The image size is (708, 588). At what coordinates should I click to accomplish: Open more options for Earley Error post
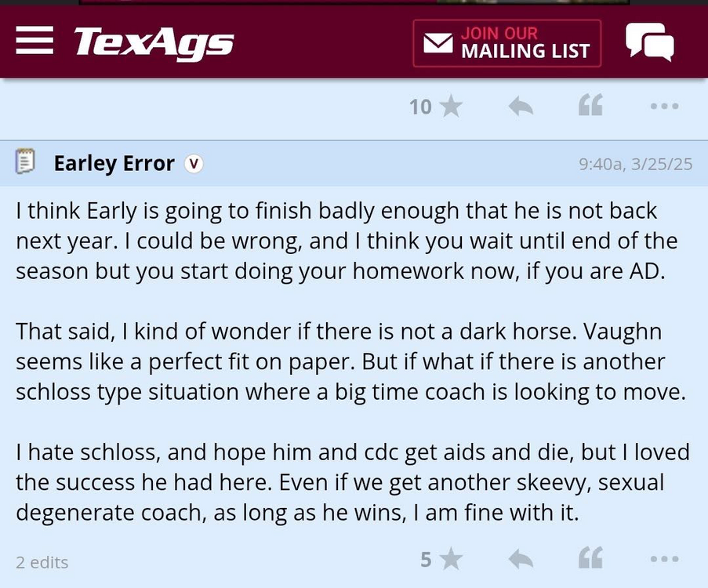click(664, 559)
